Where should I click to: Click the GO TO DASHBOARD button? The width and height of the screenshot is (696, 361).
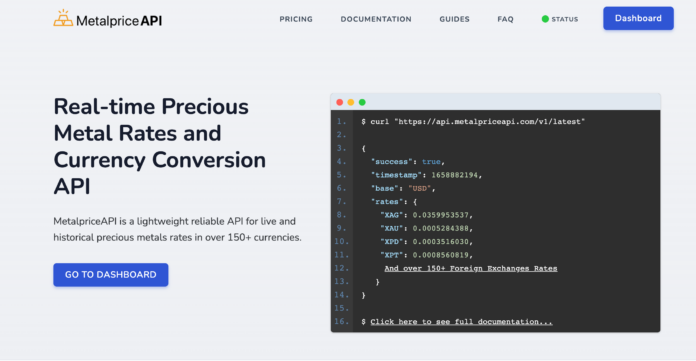tap(111, 274)
